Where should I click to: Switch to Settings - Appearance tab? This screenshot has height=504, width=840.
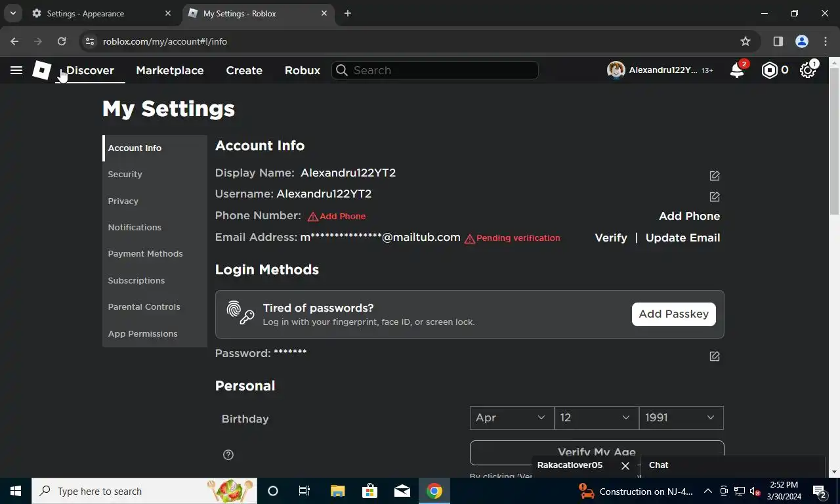(102, 13)
